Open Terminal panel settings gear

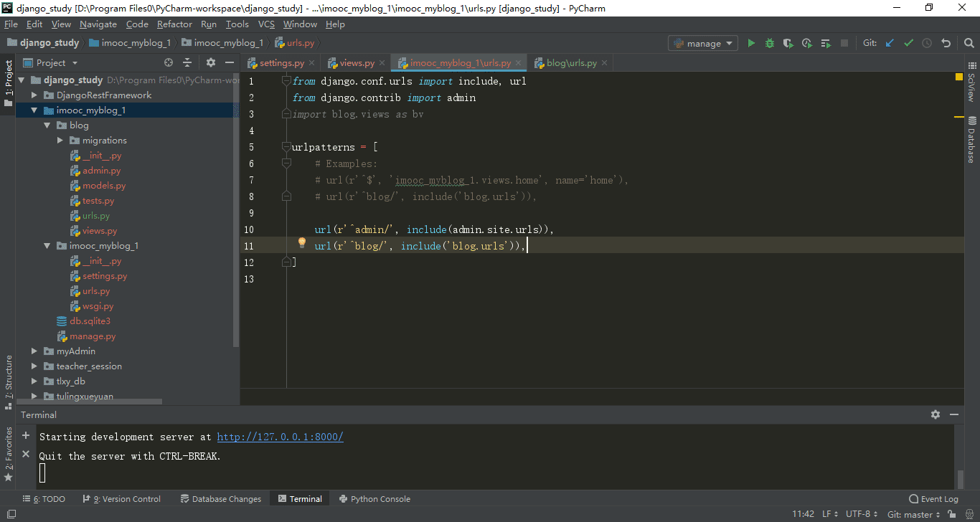tap(936, 414)
